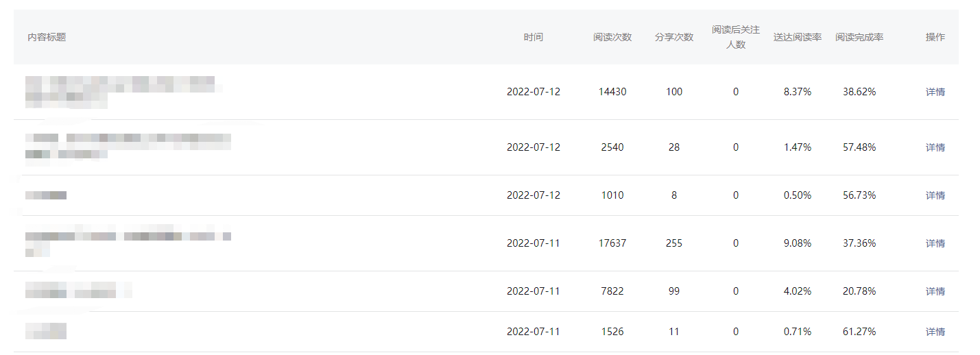Open 详情 for the 7822 reads row
This screenshot has width=980, height=355.
[x=935, y=291]
